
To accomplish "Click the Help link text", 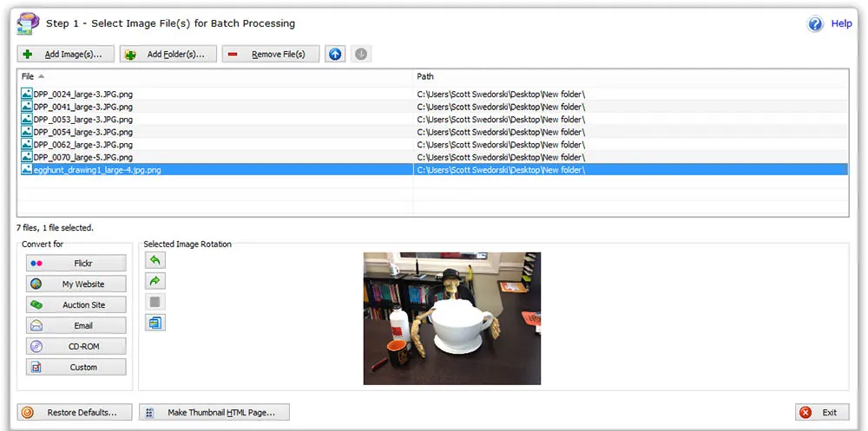I will click(x=841, y=23).
